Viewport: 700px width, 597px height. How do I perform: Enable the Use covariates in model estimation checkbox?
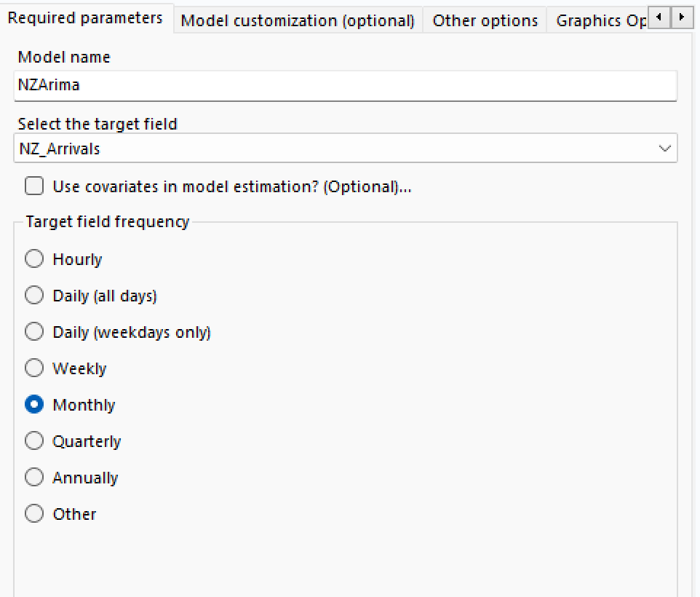34,186
